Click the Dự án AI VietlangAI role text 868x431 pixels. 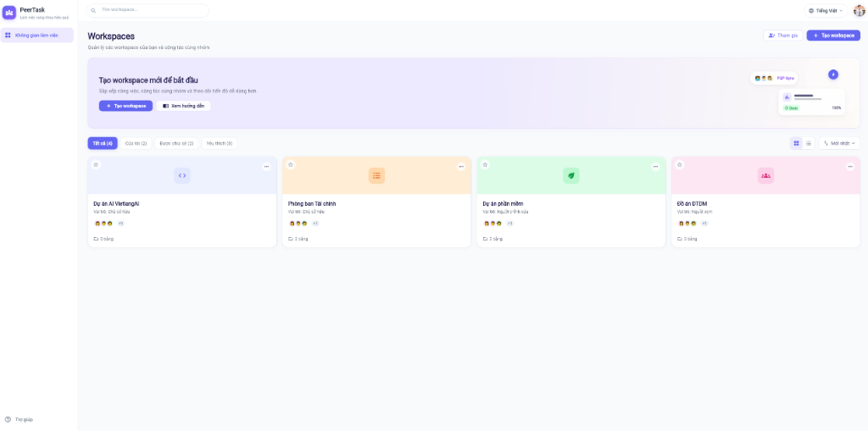[112, 212]
